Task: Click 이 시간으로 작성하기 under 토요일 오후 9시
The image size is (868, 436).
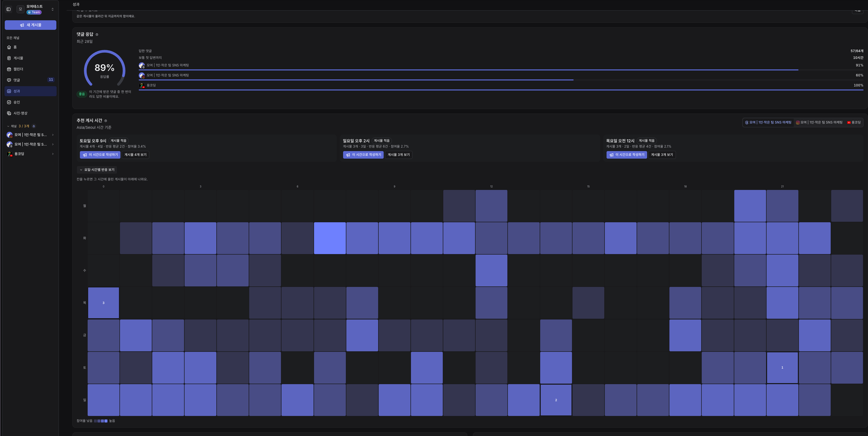Action: [x=100, y=155]
